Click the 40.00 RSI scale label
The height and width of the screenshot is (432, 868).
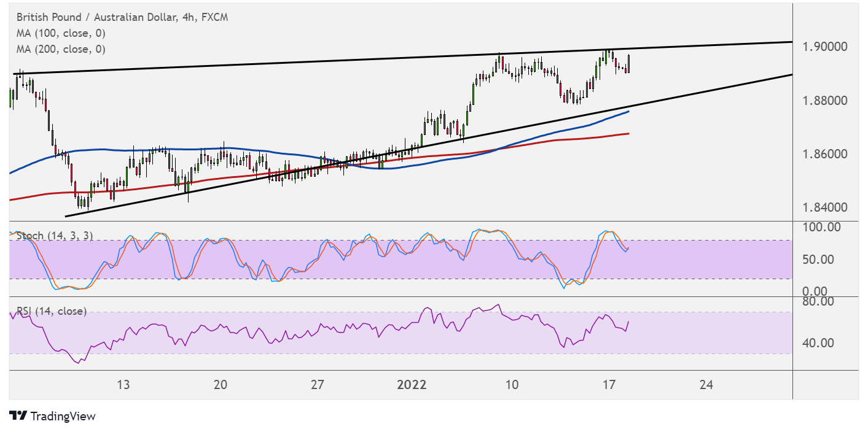pyautogui.click(x=819, y=343)
